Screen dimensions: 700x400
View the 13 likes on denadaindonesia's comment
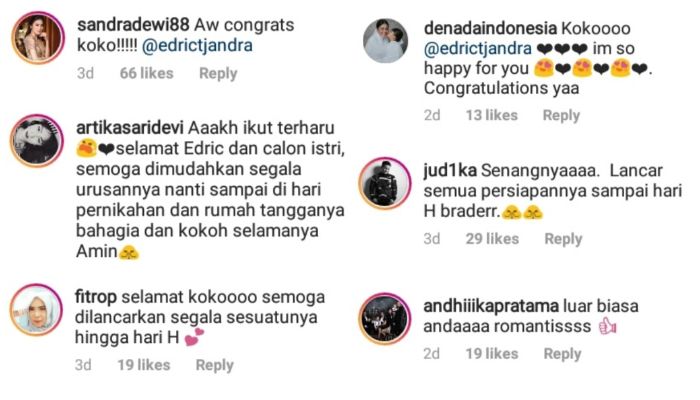pyautogui.click(x=492, y=115)
